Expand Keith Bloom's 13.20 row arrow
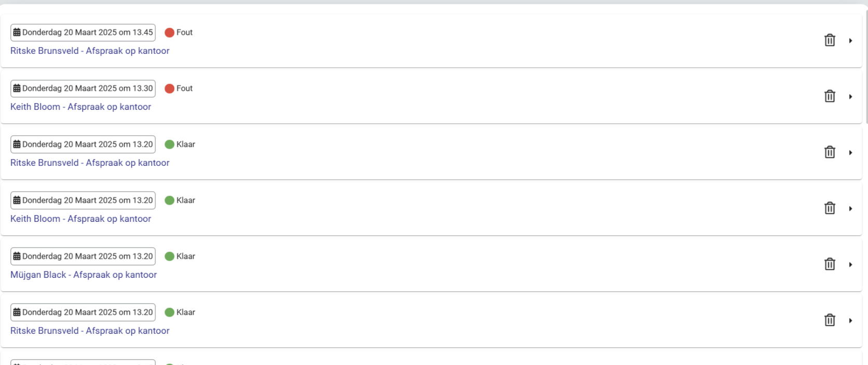This screenshot has width=868, height=365. 850,208
